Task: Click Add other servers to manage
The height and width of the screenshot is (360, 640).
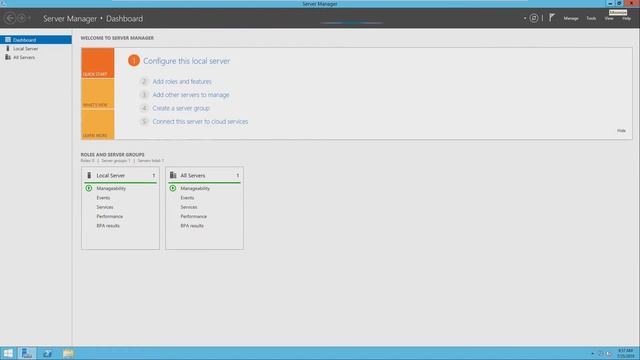Action: click(191, 95)
